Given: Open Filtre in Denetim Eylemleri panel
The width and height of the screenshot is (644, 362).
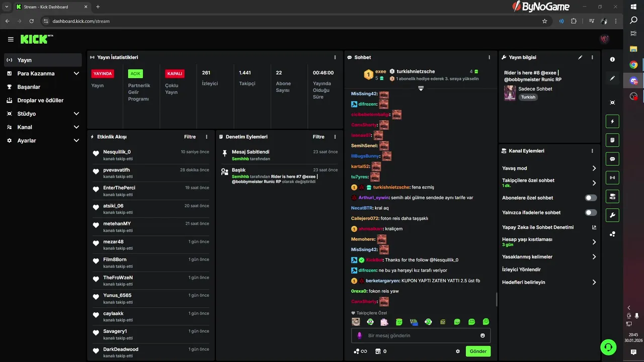Looking at the screenshot, I should coord(318,137).
